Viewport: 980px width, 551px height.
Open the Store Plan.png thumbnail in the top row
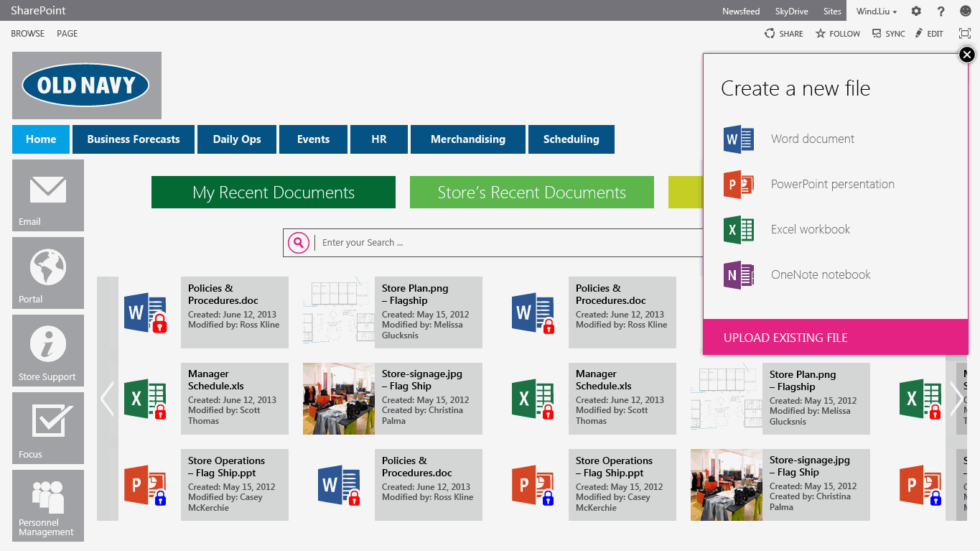339,312
